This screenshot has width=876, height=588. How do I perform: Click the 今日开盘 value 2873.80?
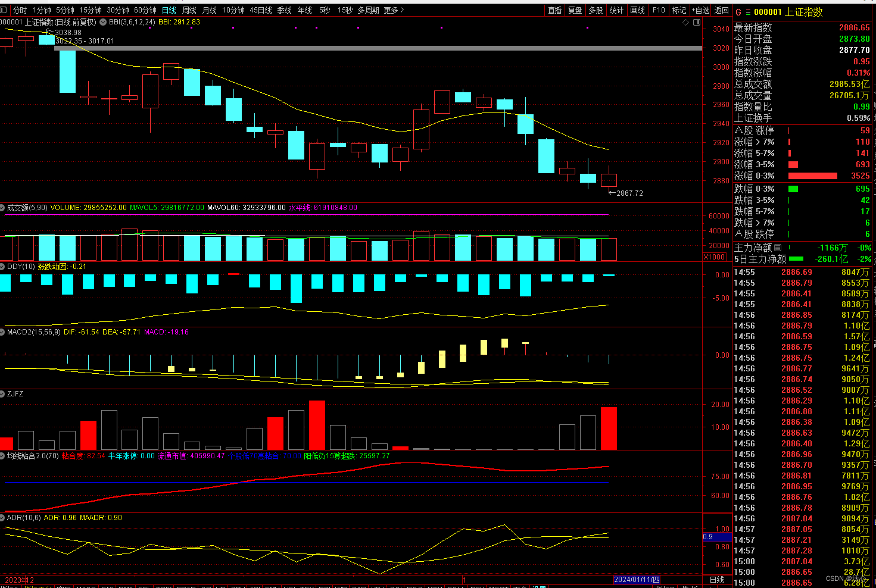854,39
